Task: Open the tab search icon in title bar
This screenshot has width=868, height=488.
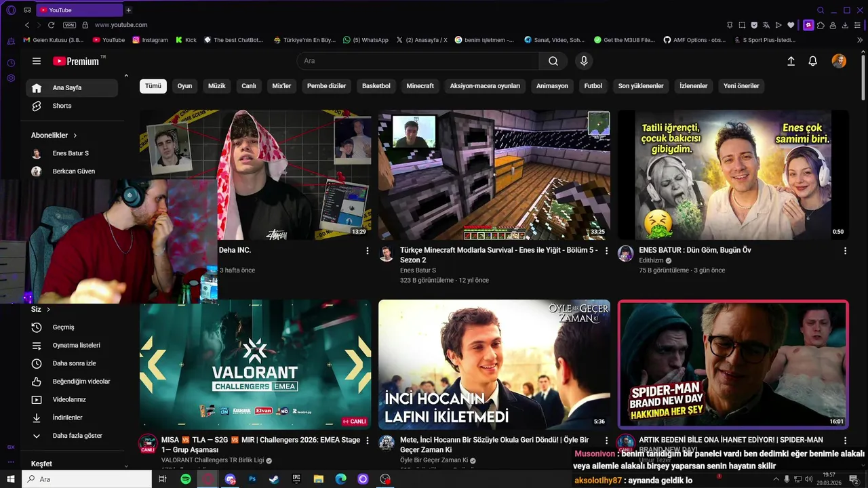Action: [821, 10]
